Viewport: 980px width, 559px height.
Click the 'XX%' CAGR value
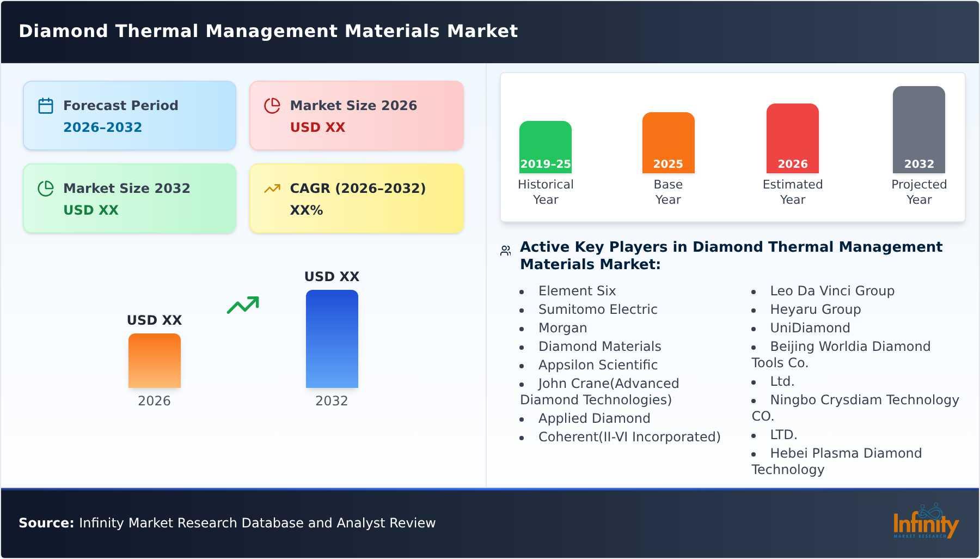point(307,210)
